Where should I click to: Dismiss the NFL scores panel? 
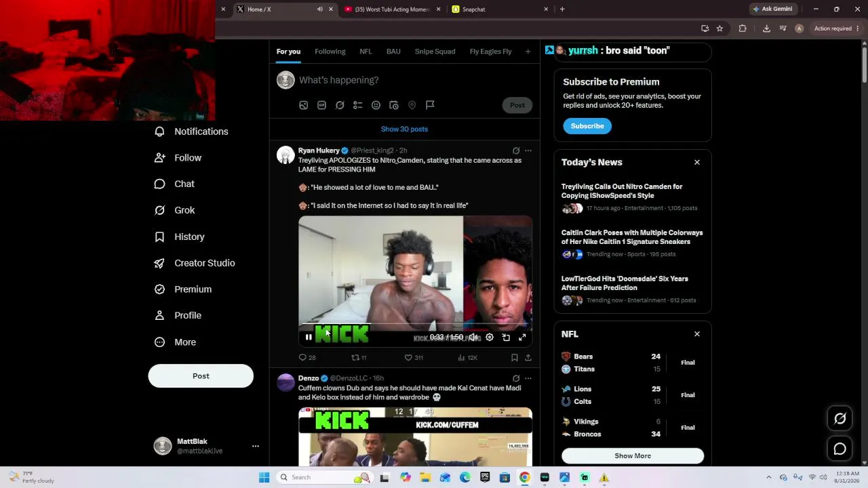pos(696,334)
